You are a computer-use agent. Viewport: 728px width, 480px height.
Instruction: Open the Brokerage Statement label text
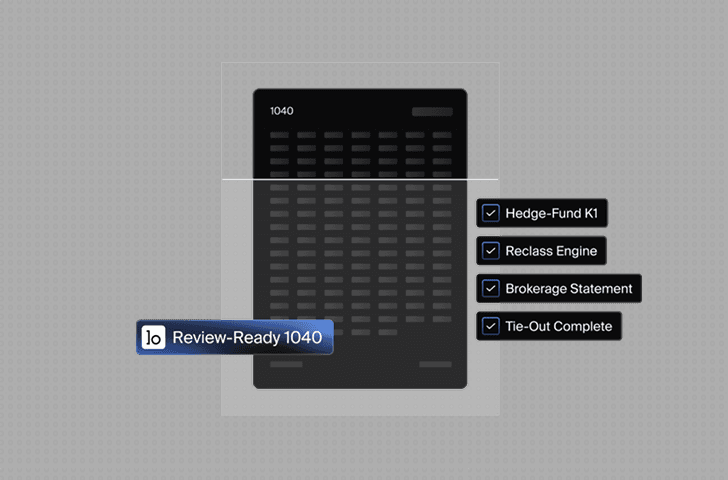[569, 289]
